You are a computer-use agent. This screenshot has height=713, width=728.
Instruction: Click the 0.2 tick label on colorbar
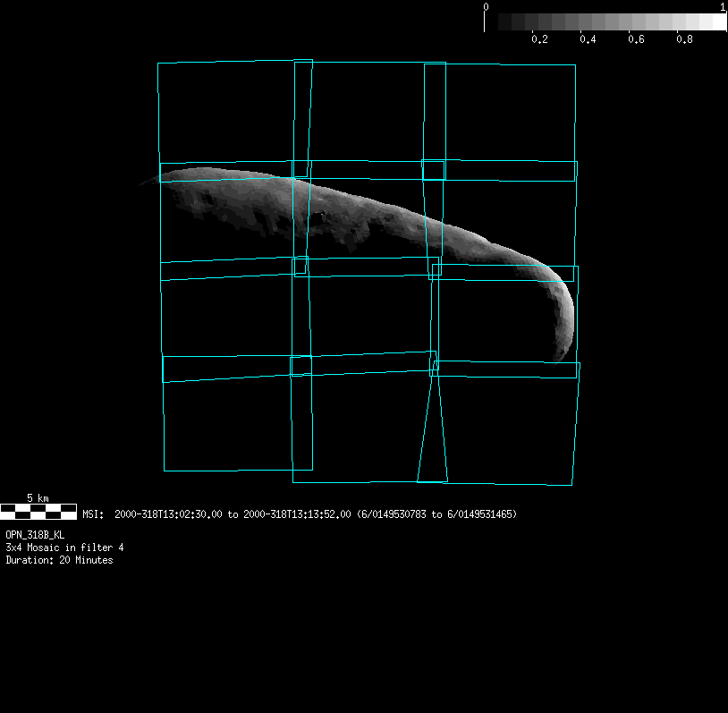coord(539,40)
